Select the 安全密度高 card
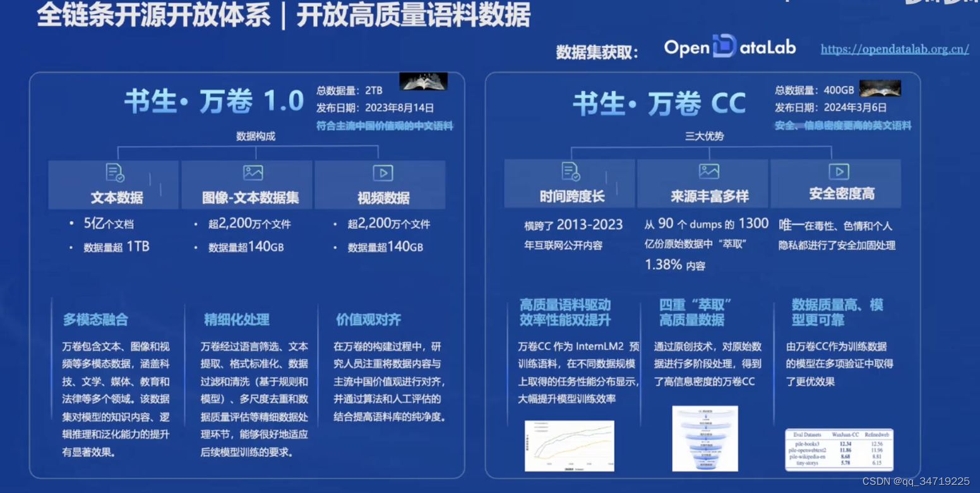The height and width of the screenshot is (493, 980). (836, 183)
